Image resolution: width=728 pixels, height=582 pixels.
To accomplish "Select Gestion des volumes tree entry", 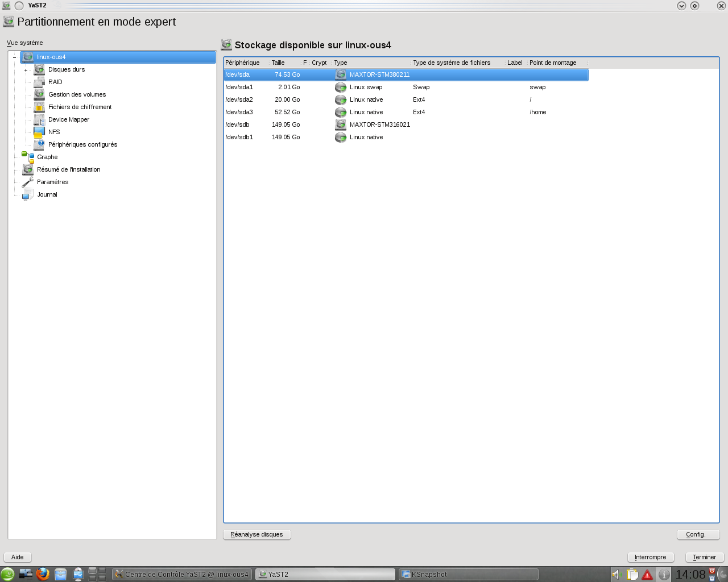I will (77, 94).
